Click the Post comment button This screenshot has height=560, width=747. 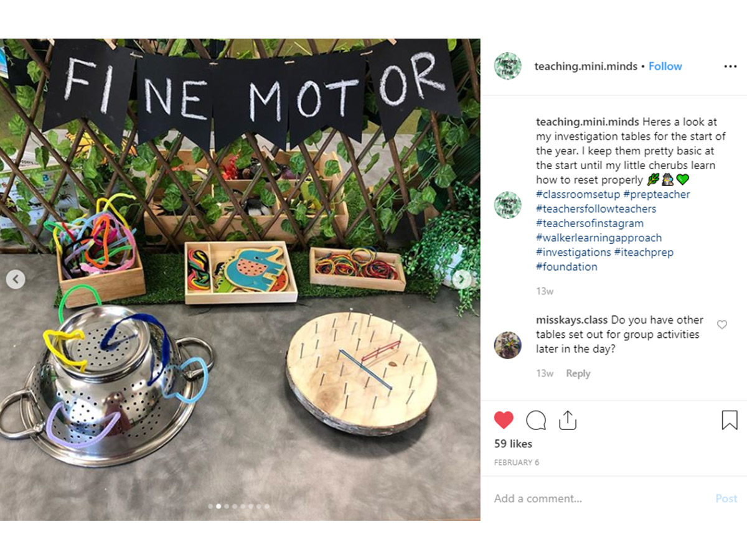pos(726,498)
